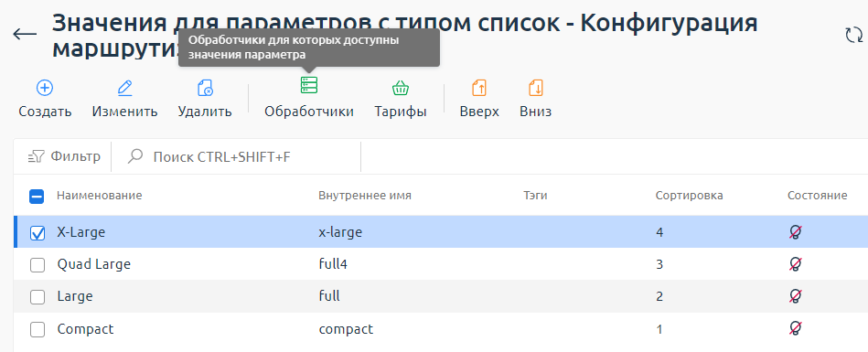
Task: Toggle the header select-all checkbox
Action: [x=37, y=197]
